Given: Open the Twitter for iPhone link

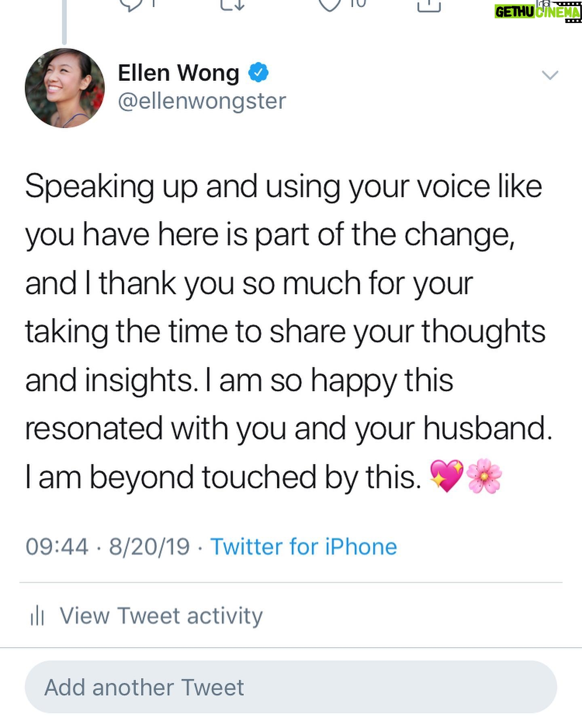Looking at the screenshot, I should [304, 547].
